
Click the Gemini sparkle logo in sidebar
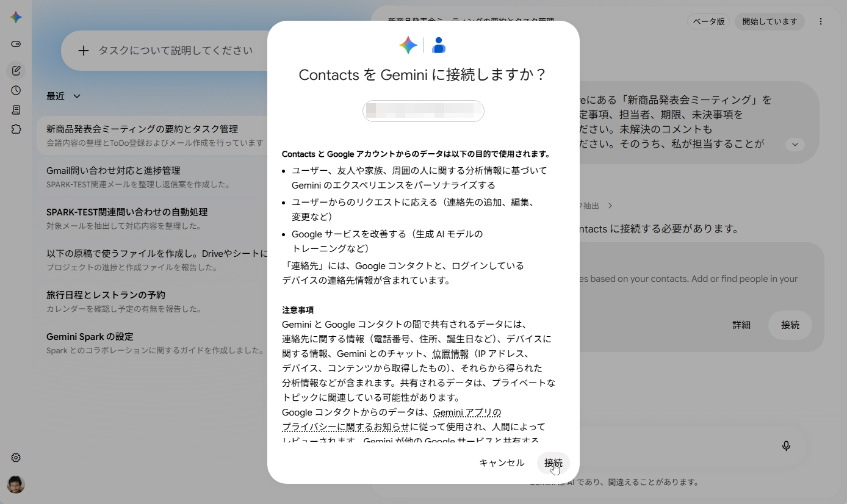[x=16, y=17]
